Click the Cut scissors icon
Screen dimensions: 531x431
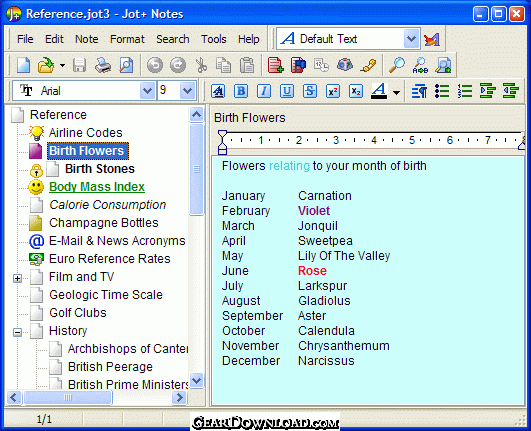(201, 65)
